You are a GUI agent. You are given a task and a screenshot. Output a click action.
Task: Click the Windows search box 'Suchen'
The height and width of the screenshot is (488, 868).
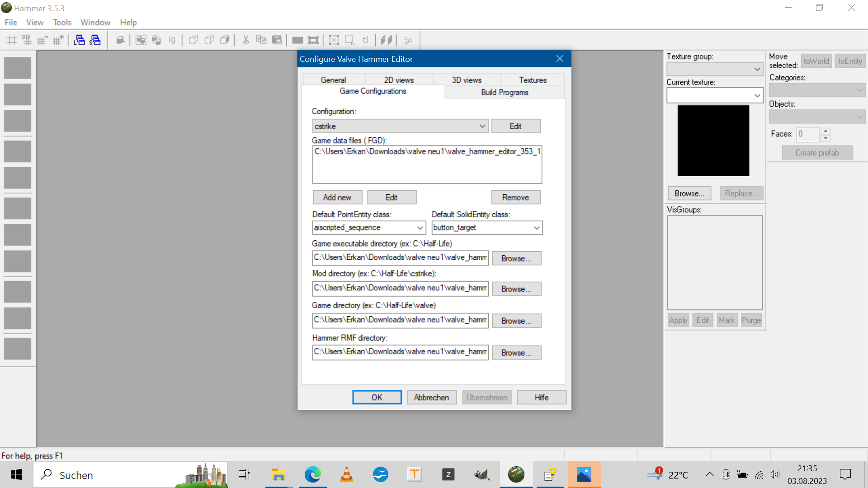click(130, 474)
